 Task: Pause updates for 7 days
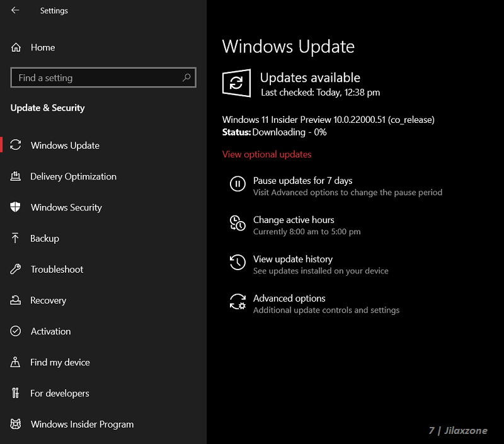coord(303,181)
